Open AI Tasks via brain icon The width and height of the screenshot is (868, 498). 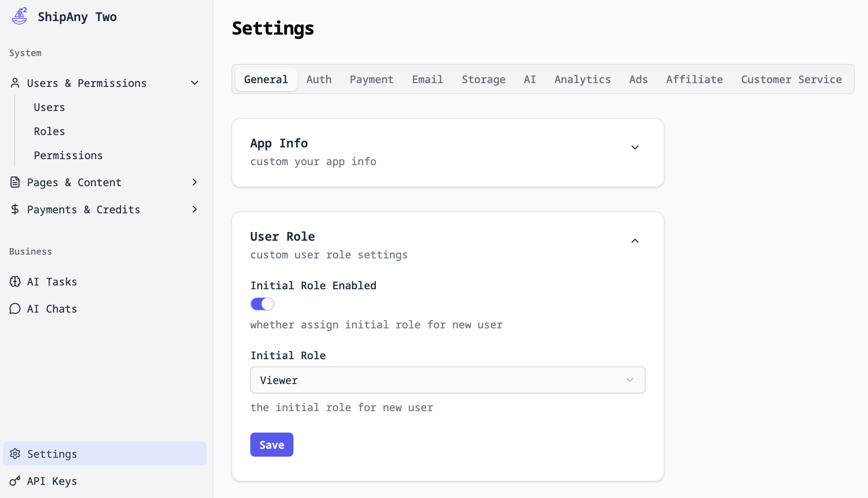pyautogui.click(x=15, y=281)
